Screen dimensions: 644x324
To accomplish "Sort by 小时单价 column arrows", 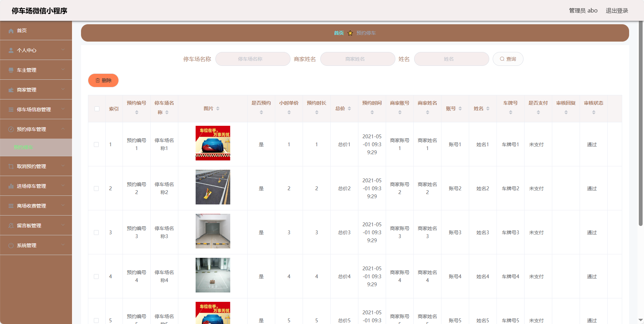I will click(289, 112).
